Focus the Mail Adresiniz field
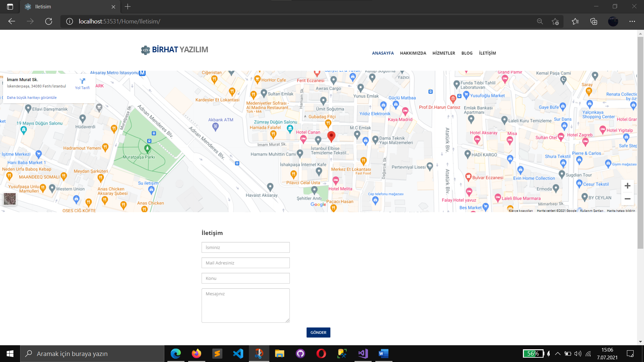 246,263
